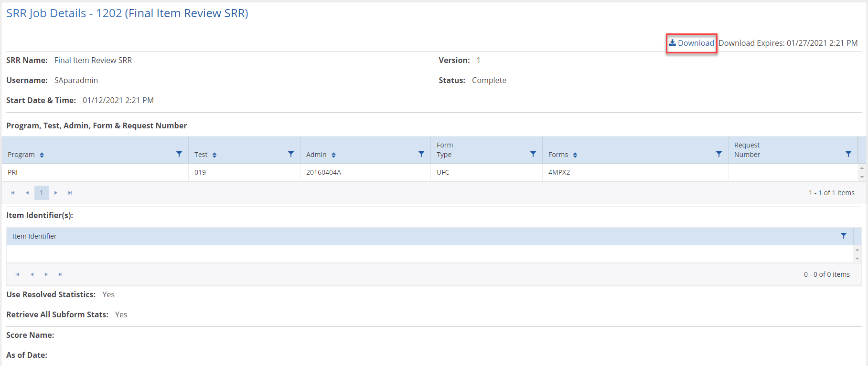
Task: Click the Download Expires date text
Action: click(788, 43)
